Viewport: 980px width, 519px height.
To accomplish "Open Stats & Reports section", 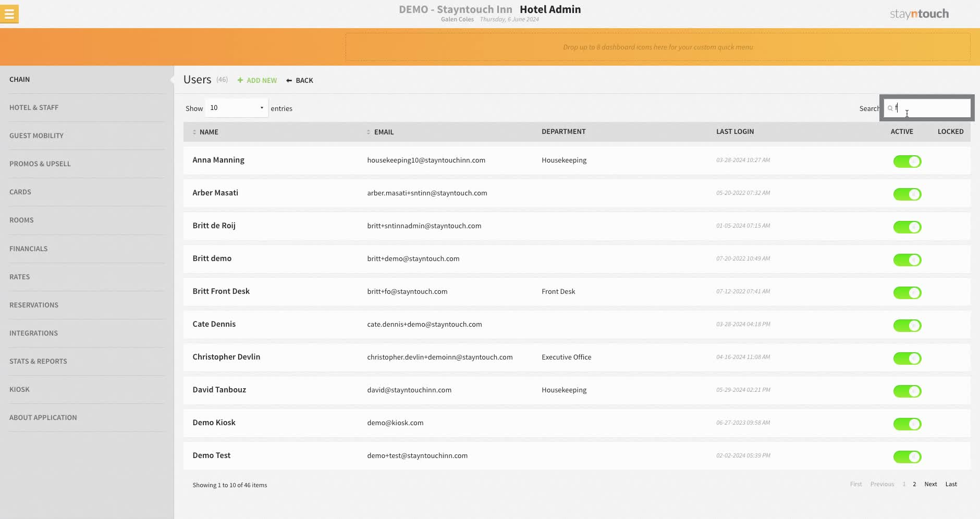I will click(x=38, y=361).
